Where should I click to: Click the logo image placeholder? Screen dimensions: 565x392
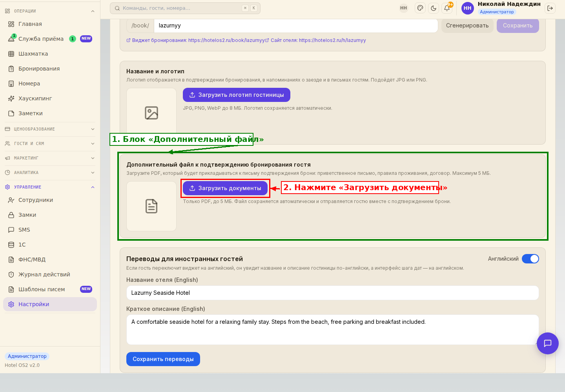click(x=151, y=113)
